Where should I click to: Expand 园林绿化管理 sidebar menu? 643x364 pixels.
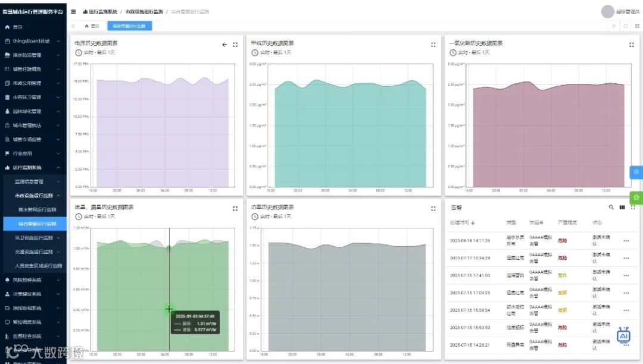[x=33, y=111]
